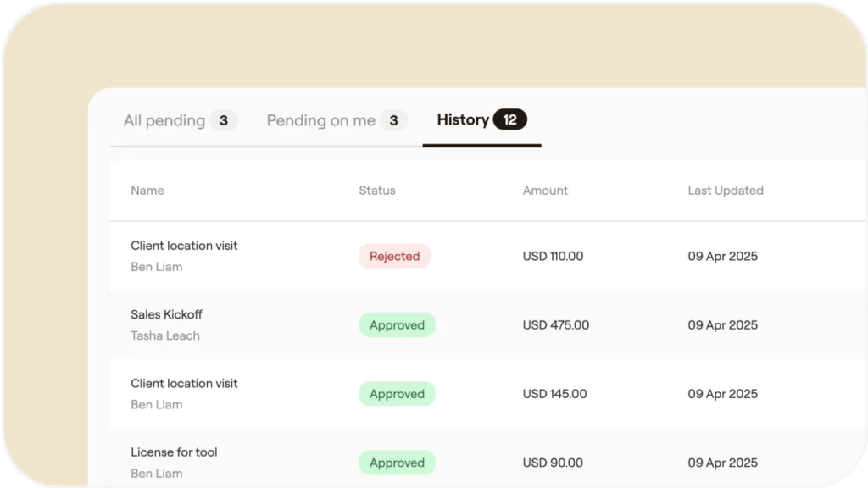The height and width of the screenshot is (488, 868).
Task: Sort by the Name column header
Action: click(x=147, y=191)
